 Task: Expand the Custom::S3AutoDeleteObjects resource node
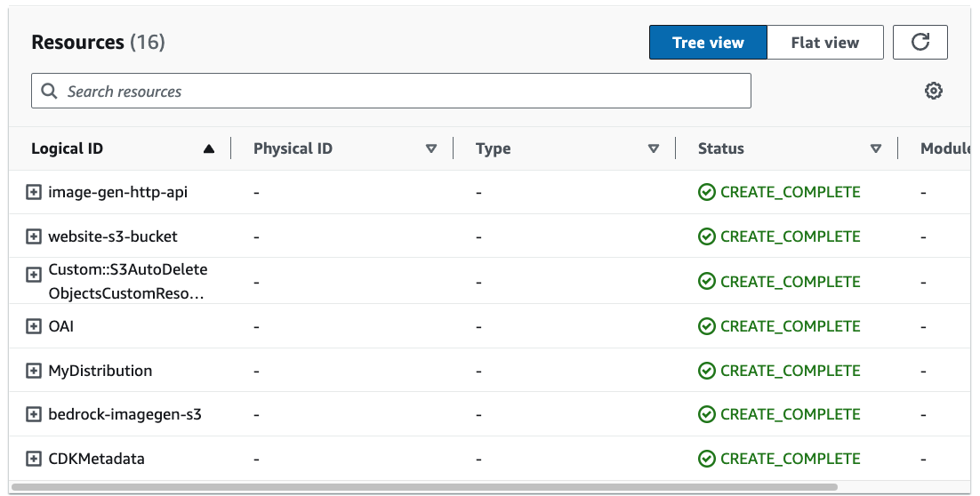point(34,275)
